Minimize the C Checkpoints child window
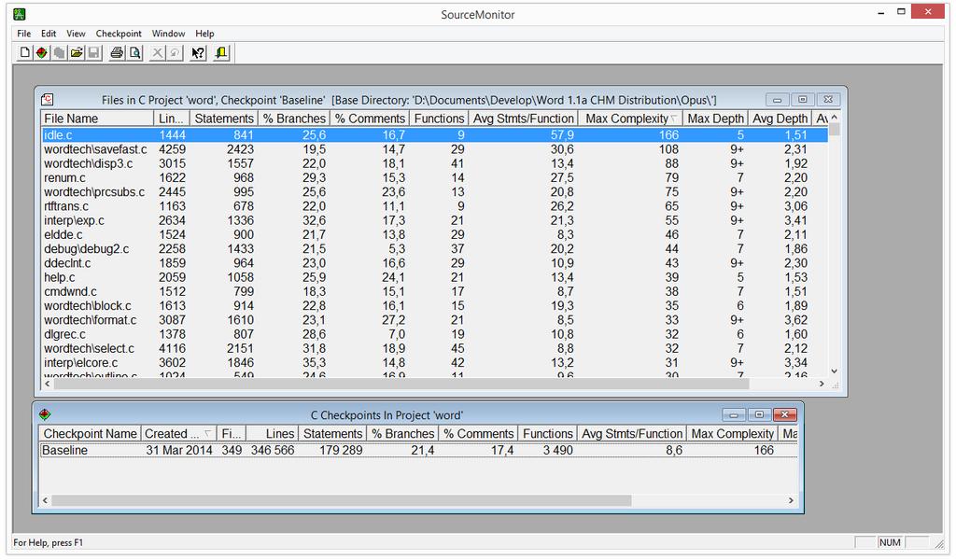Image resolution: width=956 pixels, height=560 pixels. 734,415
